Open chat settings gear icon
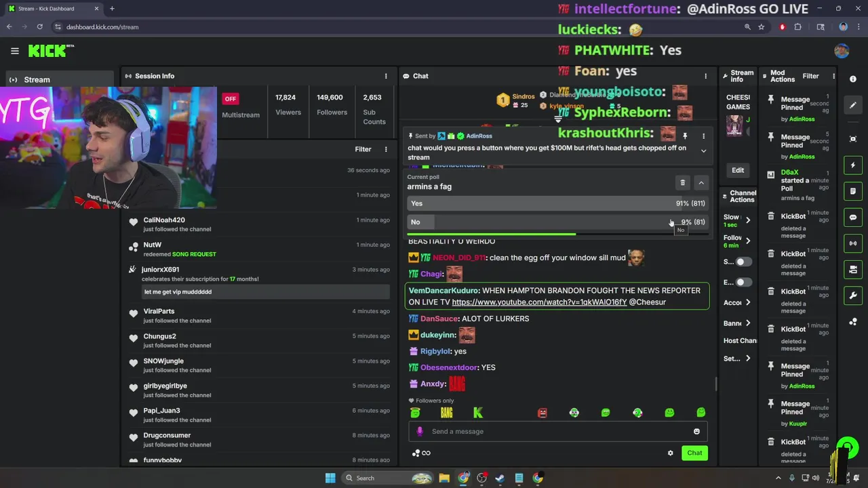This screenshot has height=488, width=868. [671, 453]
